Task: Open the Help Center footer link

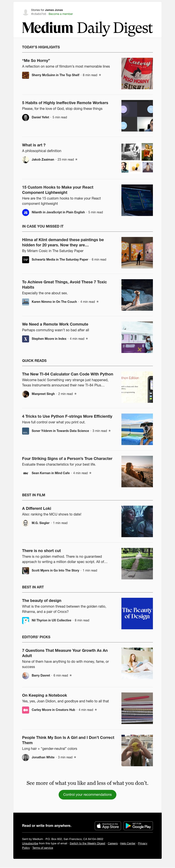Action: [128, 843]
